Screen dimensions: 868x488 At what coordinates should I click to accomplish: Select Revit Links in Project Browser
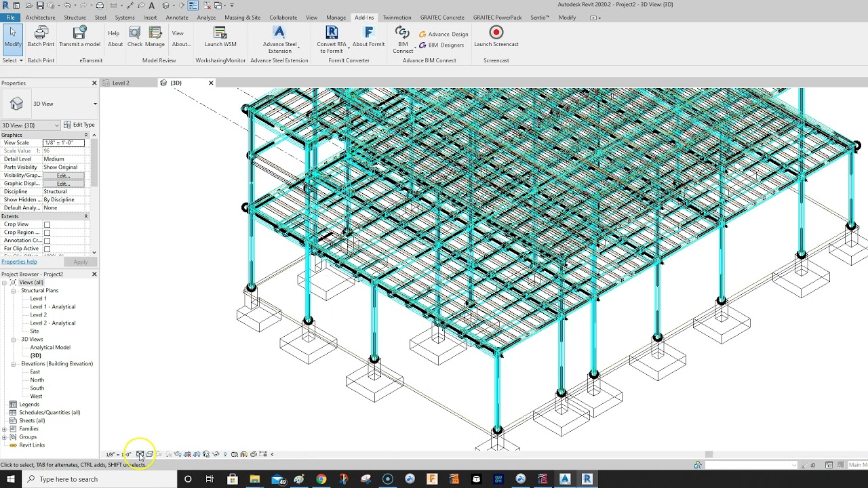32,445
